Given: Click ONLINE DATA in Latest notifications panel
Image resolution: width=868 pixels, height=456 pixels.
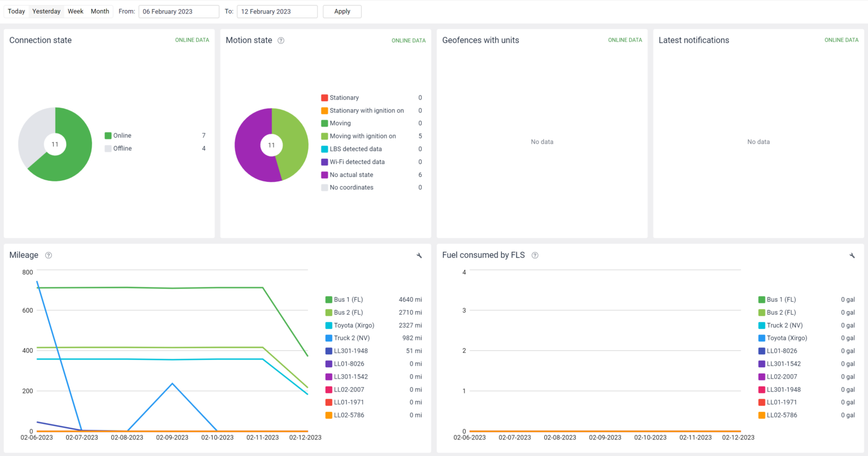Looking at the screenshot, I should [841, 40].
